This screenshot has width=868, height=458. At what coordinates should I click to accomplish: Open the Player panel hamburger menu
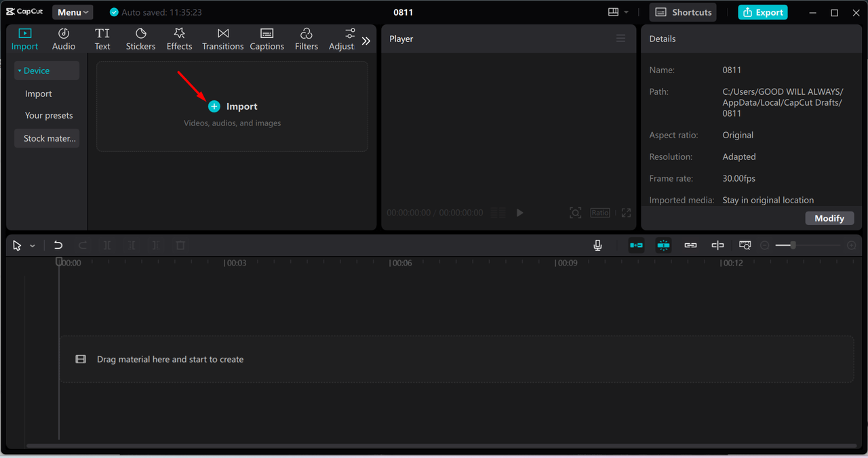pos(620,39)
